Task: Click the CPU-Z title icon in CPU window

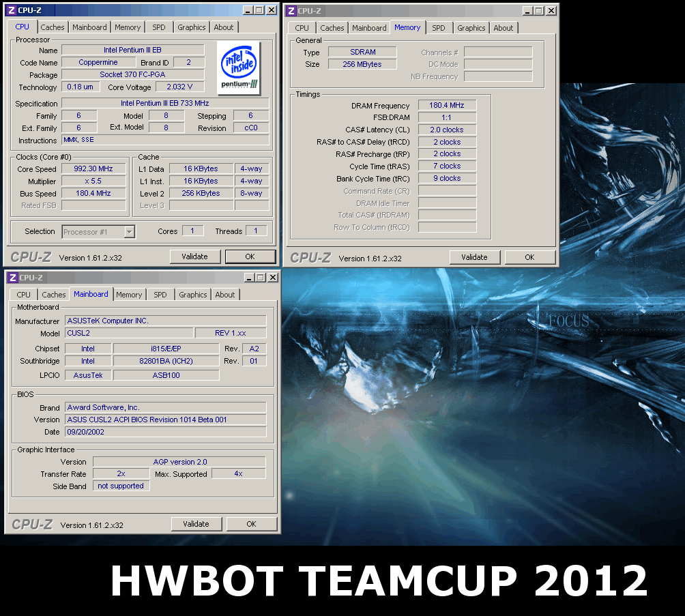Action: pyautogui.click(x=12, y=10)
